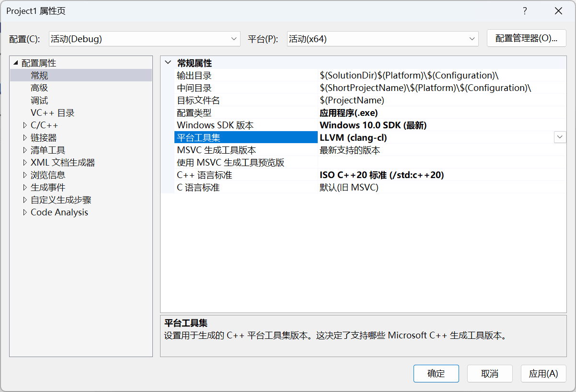Open the 平台工具集 value dropdown arrow
576x392 pixels.
560,137
